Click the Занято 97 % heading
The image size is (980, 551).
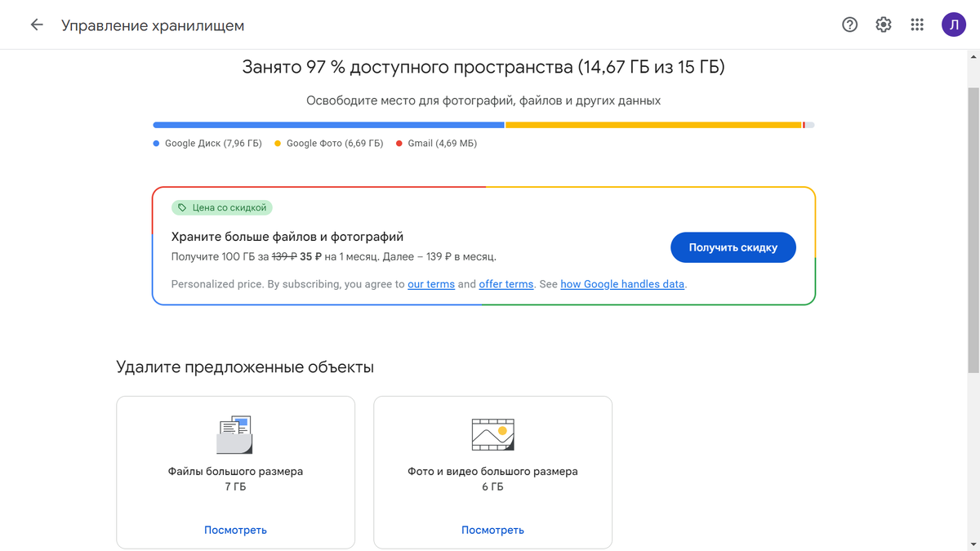pyautogui.click(x=483, y=67)
